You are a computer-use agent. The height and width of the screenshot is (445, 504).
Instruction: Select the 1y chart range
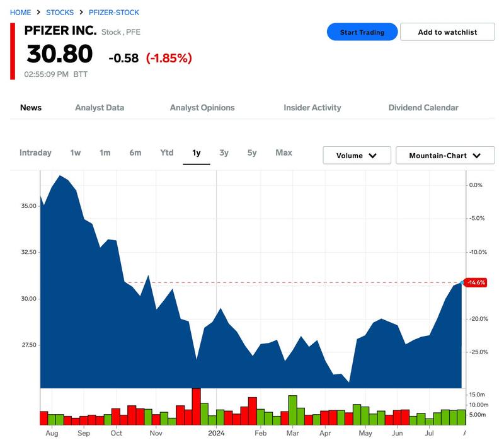click(197, 153)
